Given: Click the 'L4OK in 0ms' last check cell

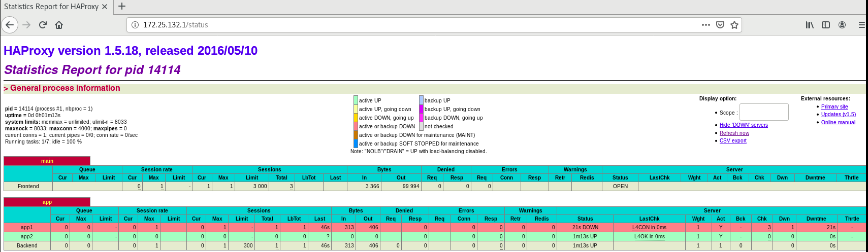Looking at the screenshot, I should tap(649, 236).
